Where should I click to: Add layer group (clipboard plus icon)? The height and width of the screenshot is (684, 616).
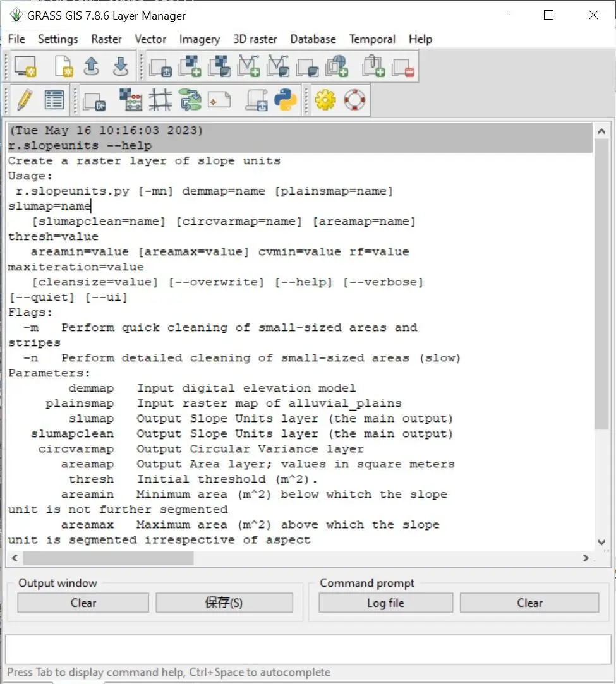(x=373, y=66)
